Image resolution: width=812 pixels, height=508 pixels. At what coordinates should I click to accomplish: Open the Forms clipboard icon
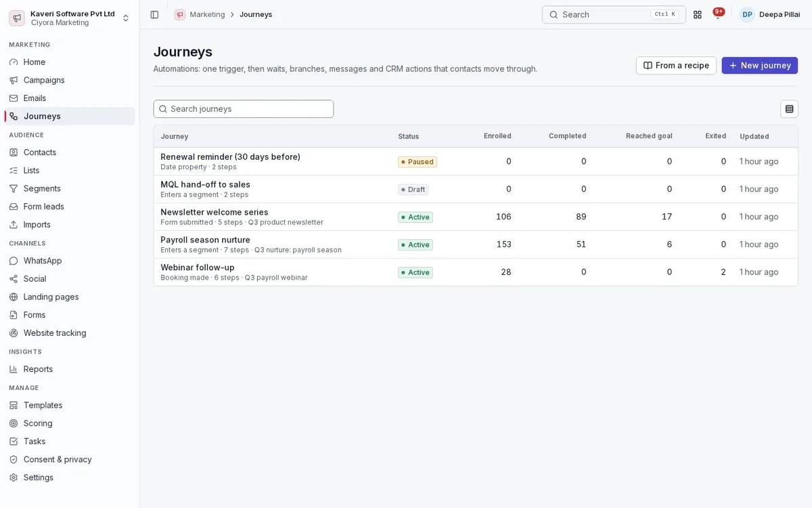(x=14, y=315)
